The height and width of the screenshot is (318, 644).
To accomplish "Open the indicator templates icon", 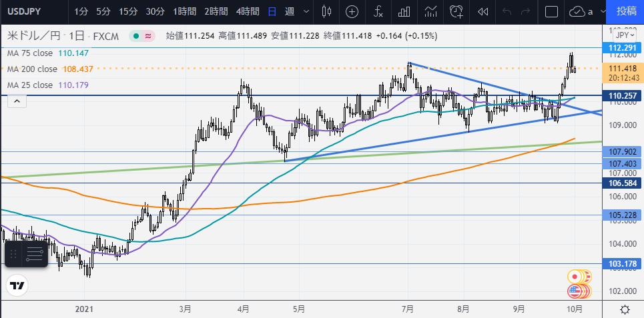I will 431,11.
